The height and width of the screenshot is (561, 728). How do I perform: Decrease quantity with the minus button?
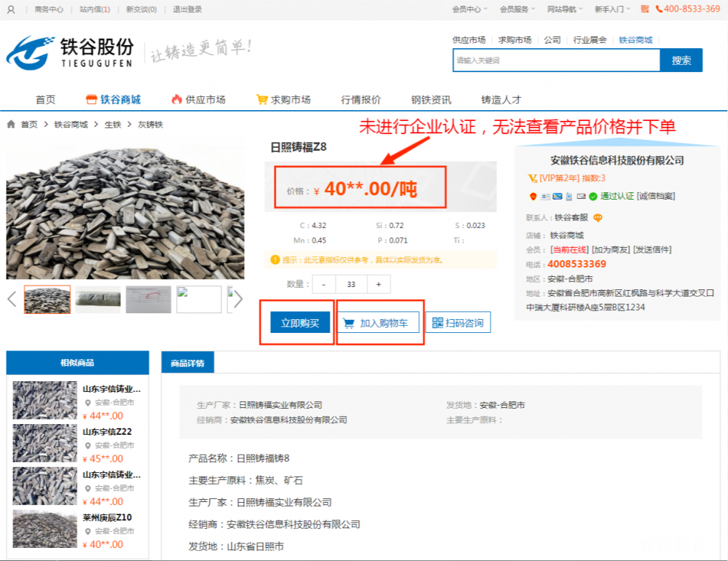click(324, 284)
